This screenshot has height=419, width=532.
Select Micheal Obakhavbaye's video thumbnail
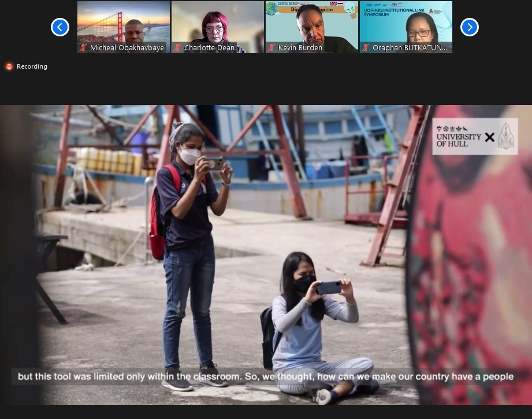(124, 27)
